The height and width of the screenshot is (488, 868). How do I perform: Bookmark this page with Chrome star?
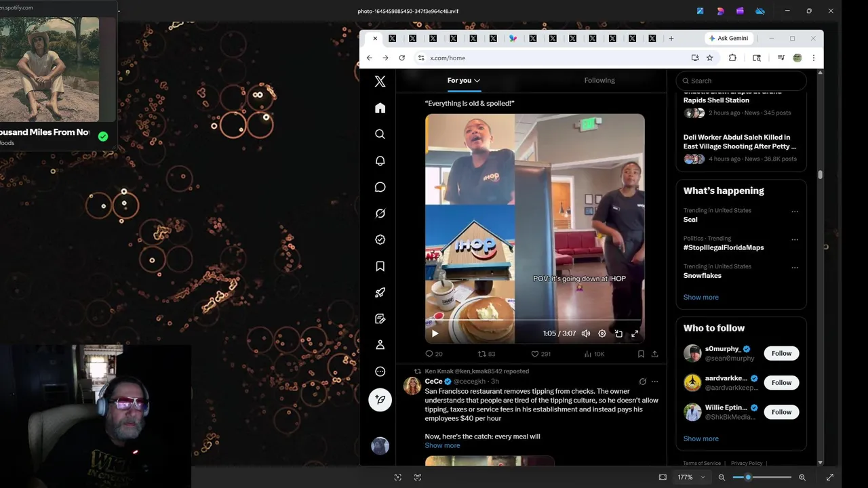pyautogui.click(x=710, y=58)
